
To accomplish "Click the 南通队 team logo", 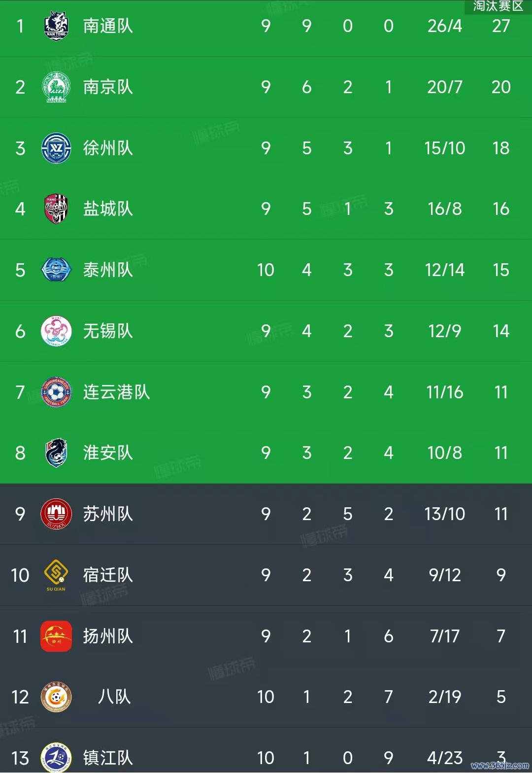I will click(56, 26).
